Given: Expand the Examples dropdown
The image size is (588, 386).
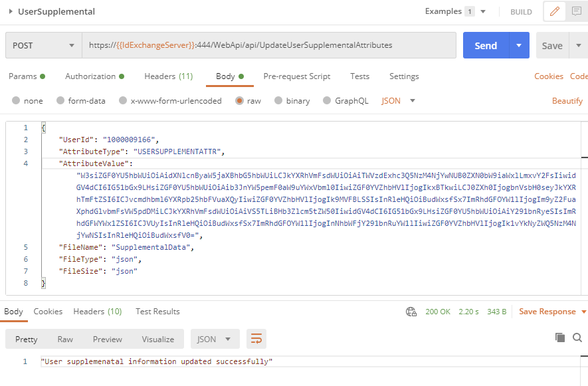Looking at the screenshot, I should pos(483,12).
